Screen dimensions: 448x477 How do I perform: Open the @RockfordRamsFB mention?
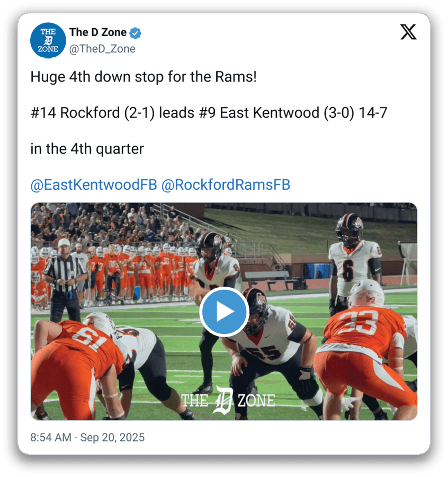pyautogui.click(x=226, y=184)
